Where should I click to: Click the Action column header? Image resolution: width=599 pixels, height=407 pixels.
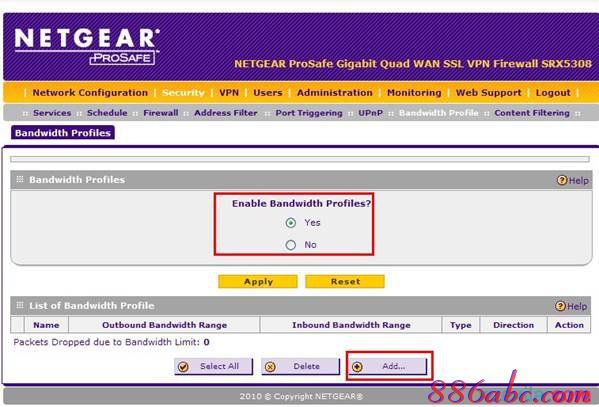(569, 325)
